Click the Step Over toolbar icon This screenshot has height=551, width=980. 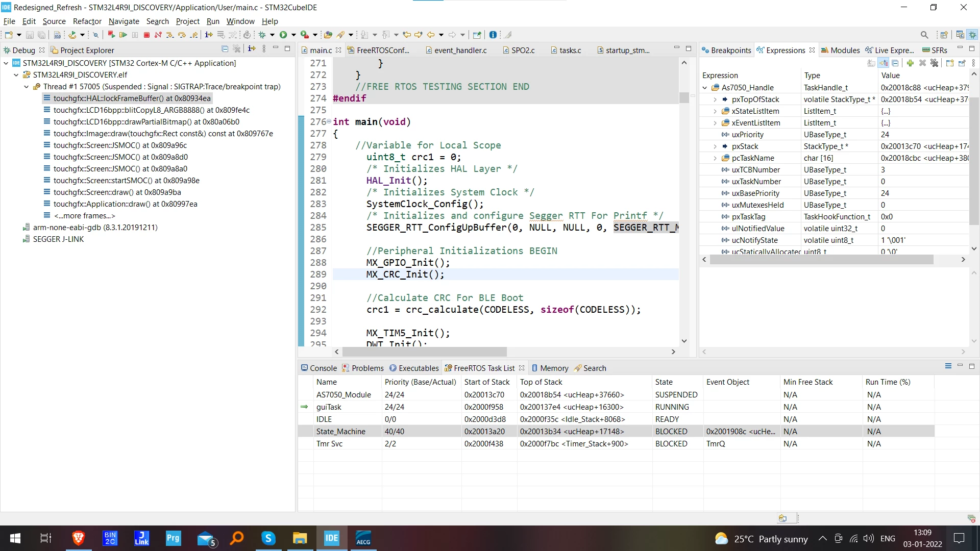182,35
